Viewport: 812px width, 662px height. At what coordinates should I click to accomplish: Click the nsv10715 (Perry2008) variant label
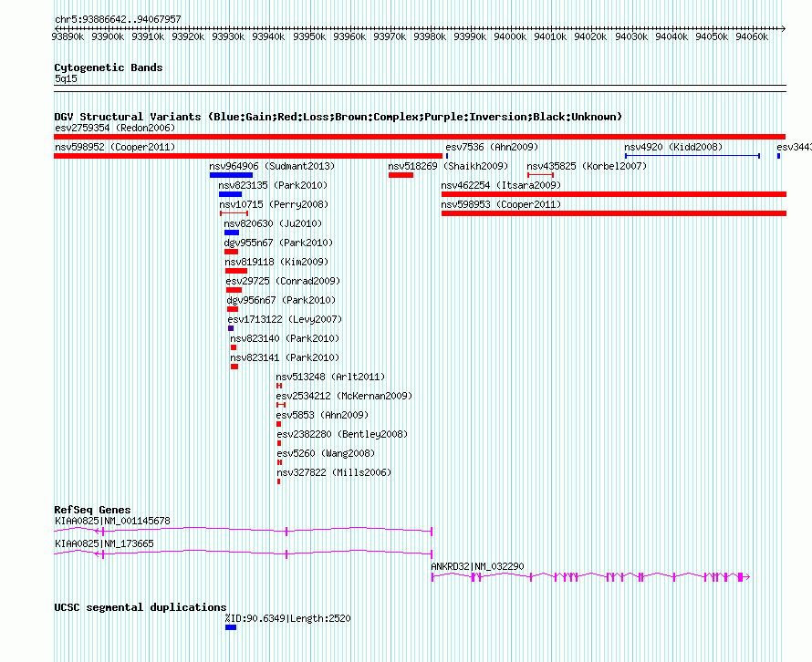(x=274, y=204)
